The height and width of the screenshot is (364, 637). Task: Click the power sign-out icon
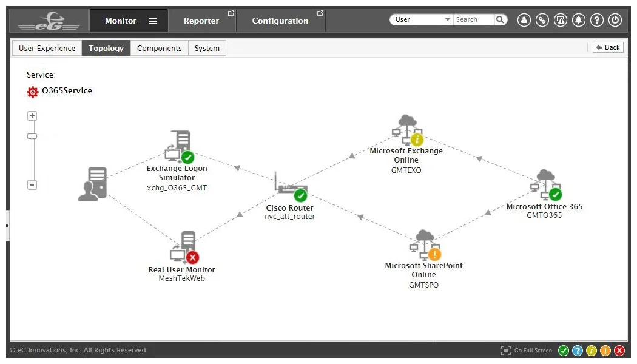coord(615,20)
